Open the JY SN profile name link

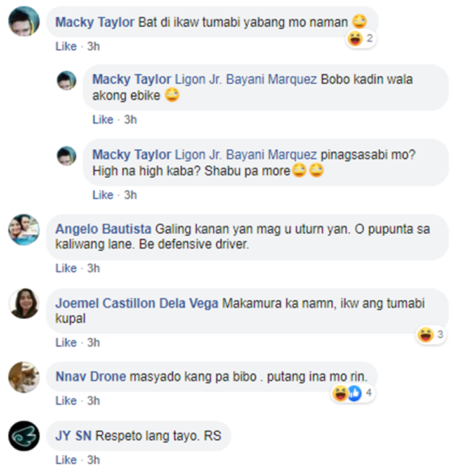(74, 436)
